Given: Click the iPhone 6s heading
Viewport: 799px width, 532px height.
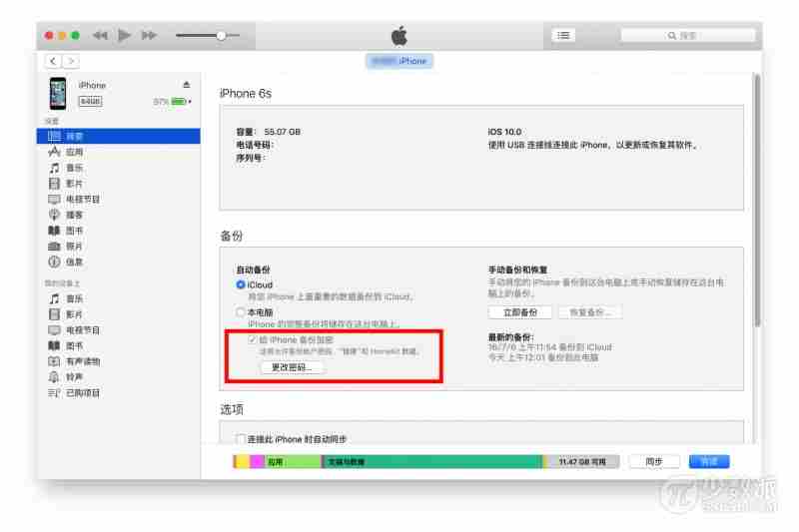Looking at the screenshot, I should (245, 94).
